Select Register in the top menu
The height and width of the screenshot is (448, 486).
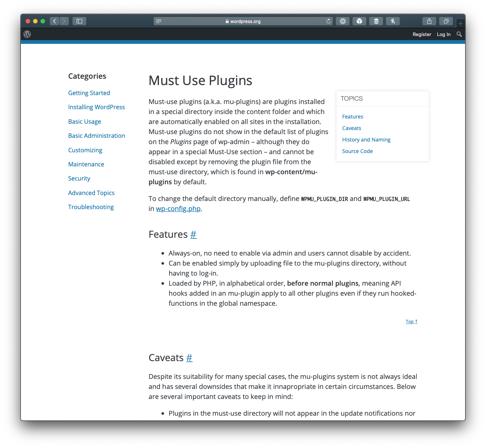pyautogui.click(x=422, y=34)
